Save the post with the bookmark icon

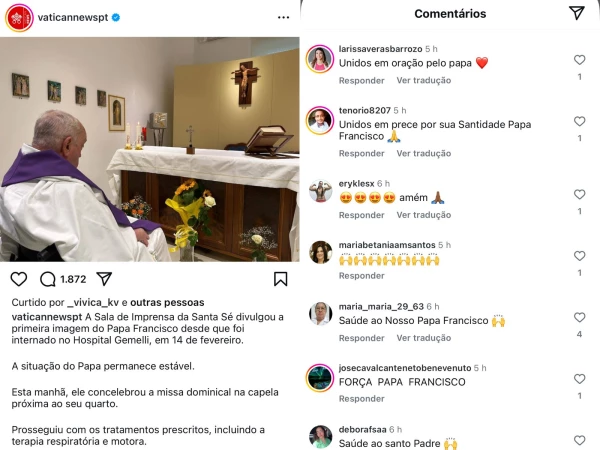(281, 279)
